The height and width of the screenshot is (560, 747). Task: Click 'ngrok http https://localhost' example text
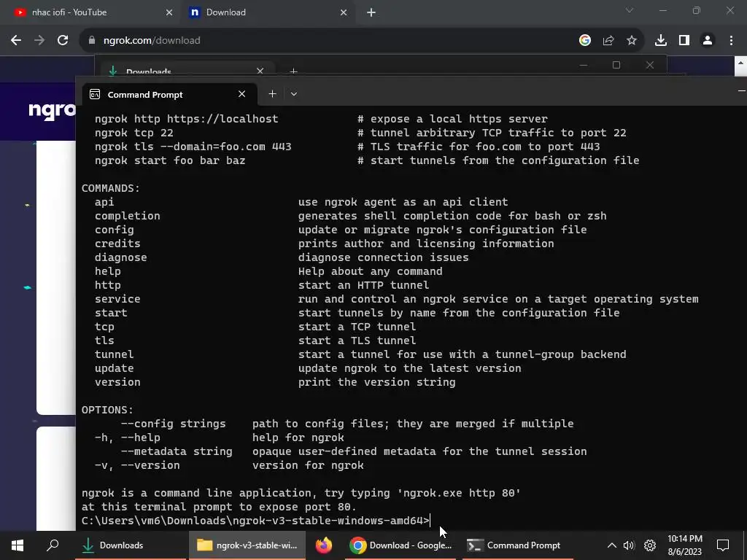tap(186, 119)
